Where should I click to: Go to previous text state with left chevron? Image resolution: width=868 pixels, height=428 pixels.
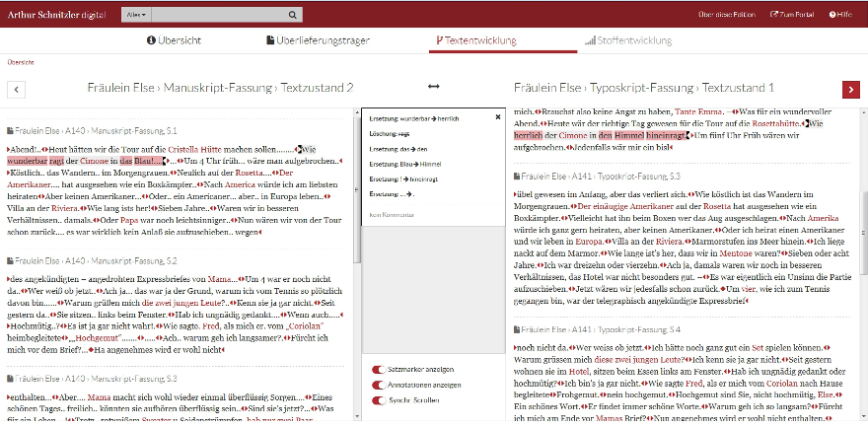(16, 89)
